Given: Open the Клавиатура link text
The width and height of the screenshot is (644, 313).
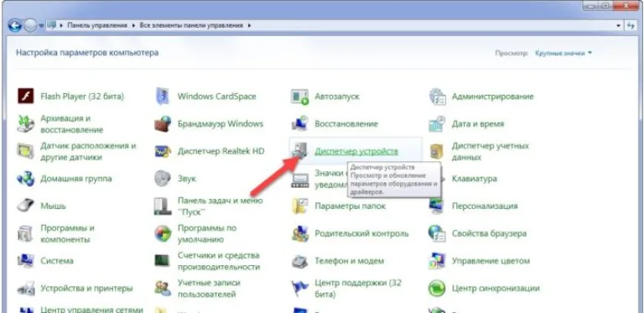Looking at the screenshot, I should pyautogui.click(x=475, y=179).
